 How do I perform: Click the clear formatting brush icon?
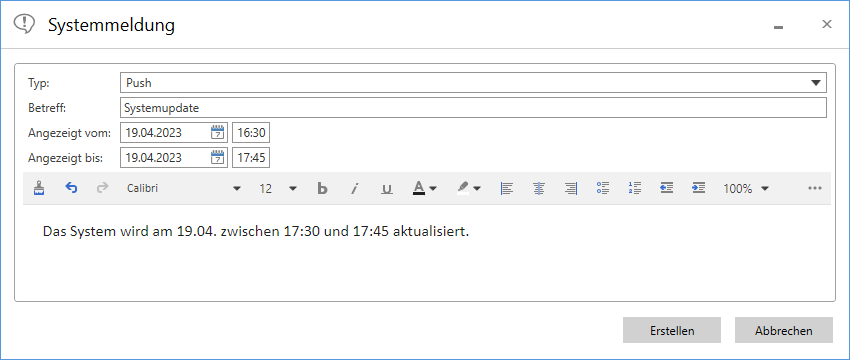38,188
